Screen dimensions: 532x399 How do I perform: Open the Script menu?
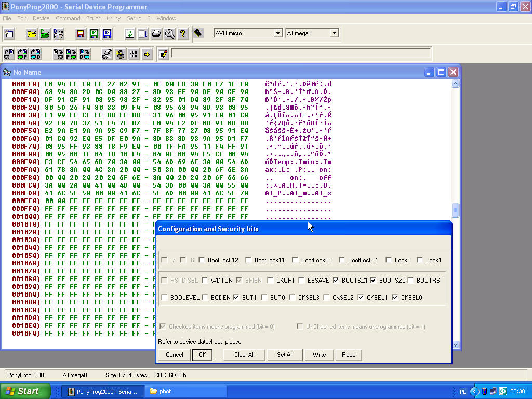(93, 18)
